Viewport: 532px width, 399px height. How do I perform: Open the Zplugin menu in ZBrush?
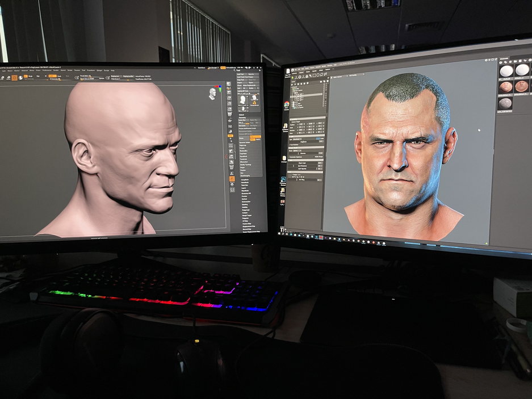coord(99,70)
